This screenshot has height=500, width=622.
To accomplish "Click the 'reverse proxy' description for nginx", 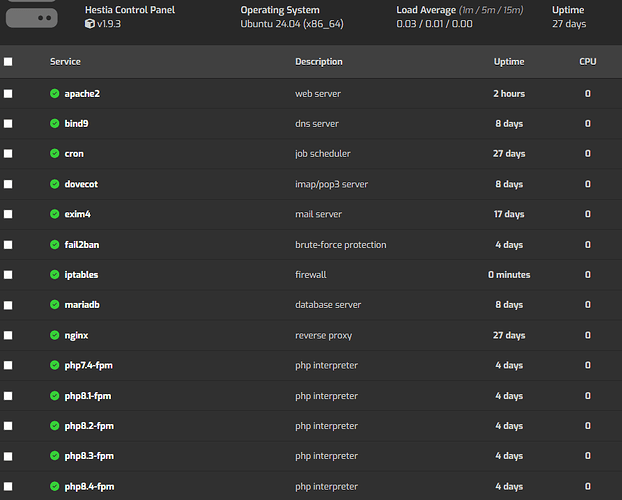I will pyautogui.click(x=323, y=336).
